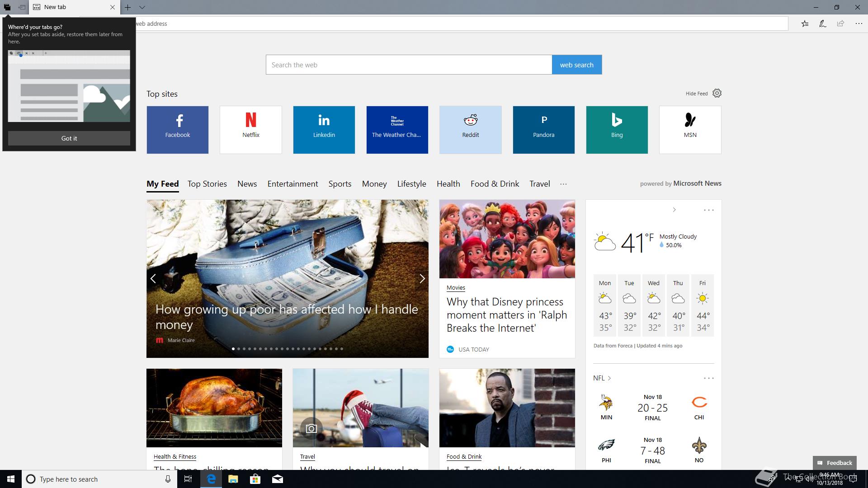Open the Bing top site tile
This screenshot has height=488, width=868.
[x=617, y=130]
